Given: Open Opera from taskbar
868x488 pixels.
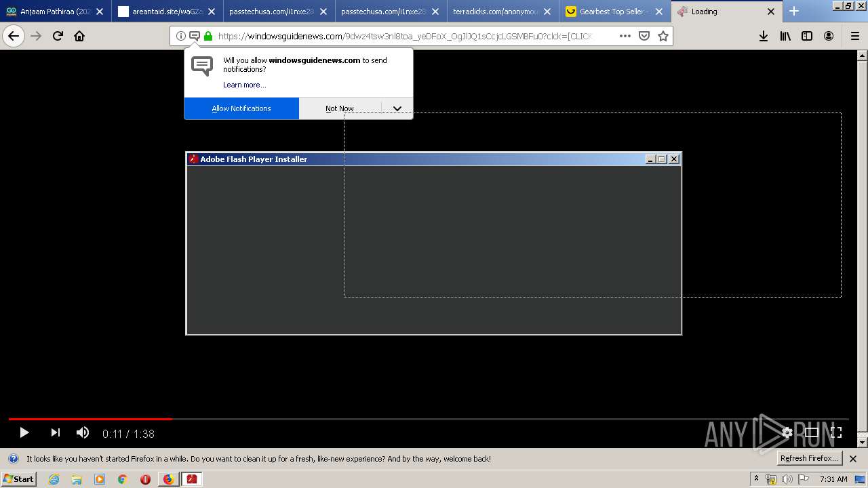Looking at the screenshot, I should (x=145, y=479).
